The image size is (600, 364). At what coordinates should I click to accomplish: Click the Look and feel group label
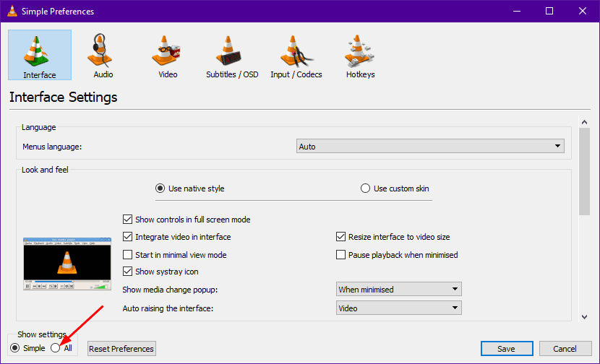[x=45, y=170]
